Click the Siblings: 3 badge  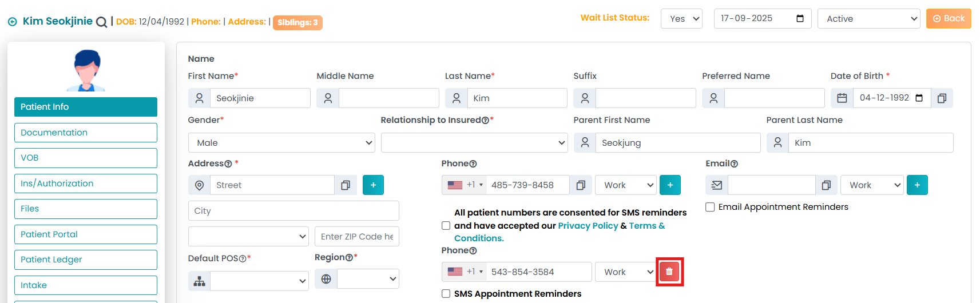[x=297, y=22]
